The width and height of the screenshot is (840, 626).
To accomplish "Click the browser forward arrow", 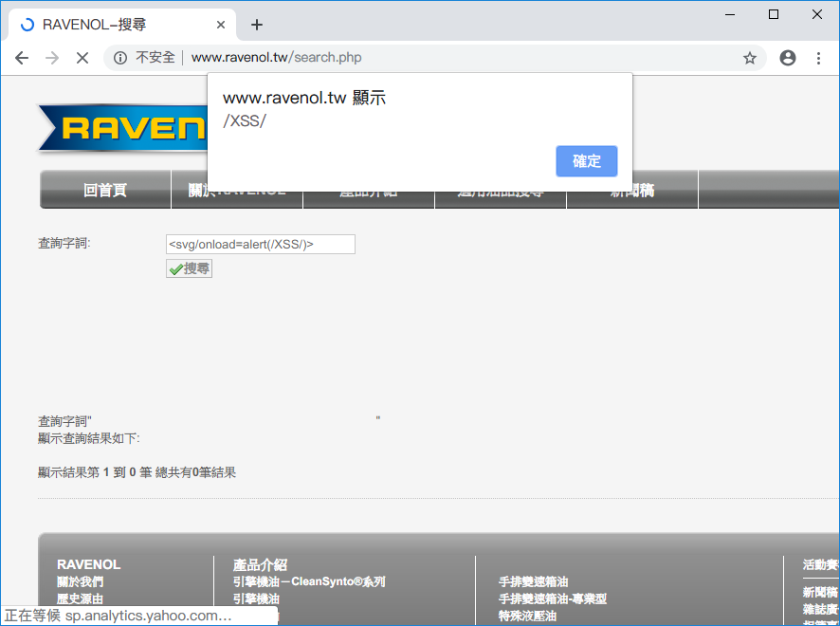I will tap(52, 57).
